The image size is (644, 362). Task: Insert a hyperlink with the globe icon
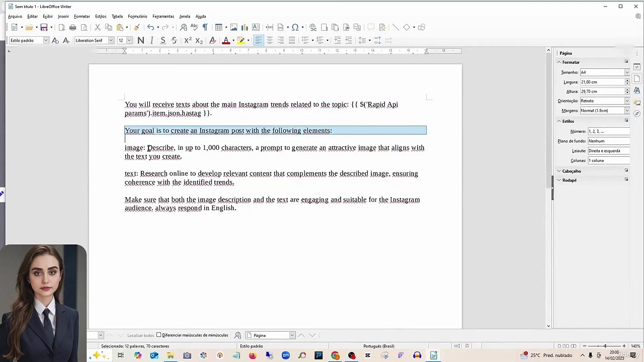coord(313,27)
